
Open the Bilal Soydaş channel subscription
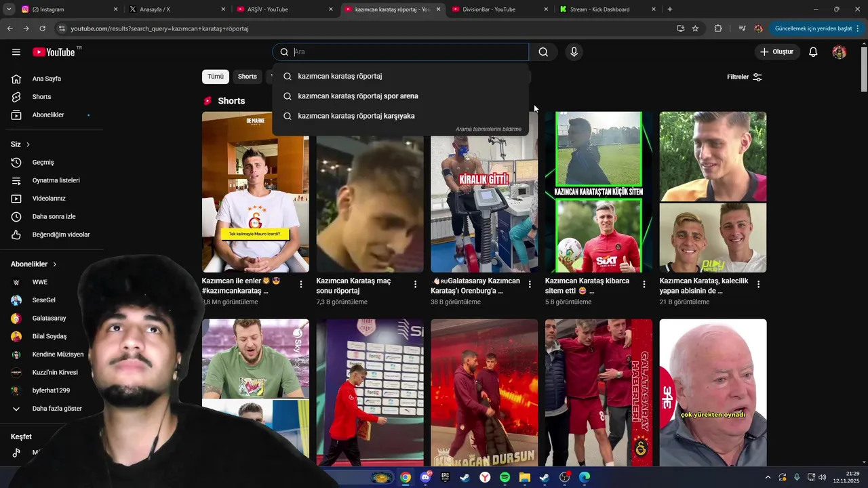pos(51,336)
